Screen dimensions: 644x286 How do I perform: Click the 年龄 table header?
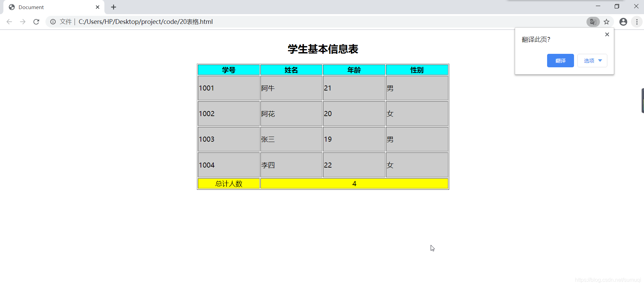354,70
